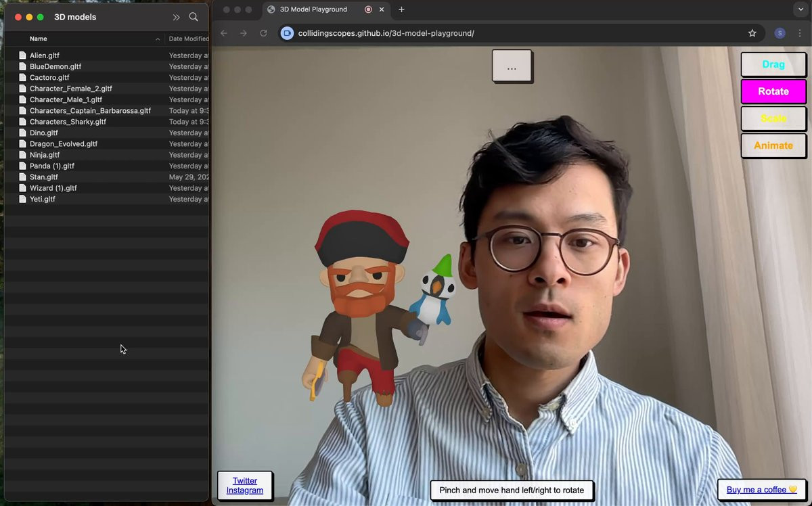Click the document icon beside Ninja.gltf
The image size is (812, 506).
22,155
